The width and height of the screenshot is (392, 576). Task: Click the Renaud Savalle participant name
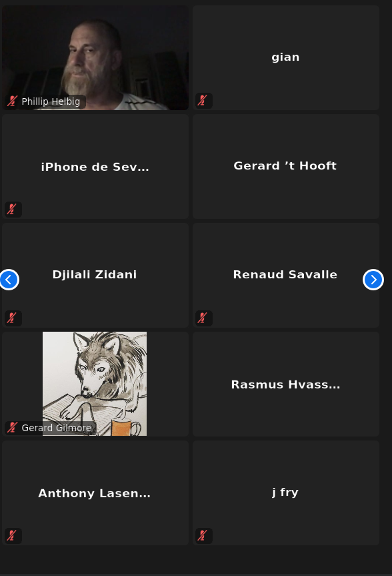point(285,274)
